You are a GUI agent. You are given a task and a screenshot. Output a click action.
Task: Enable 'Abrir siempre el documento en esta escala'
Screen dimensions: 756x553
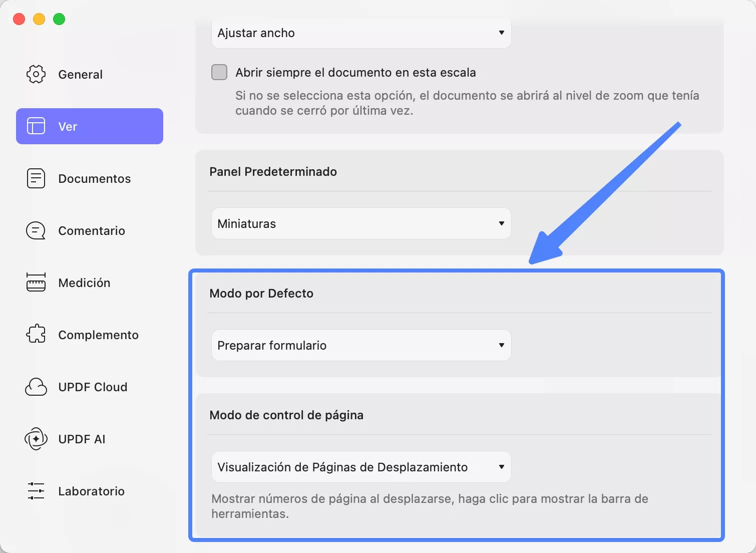[219, 72]
